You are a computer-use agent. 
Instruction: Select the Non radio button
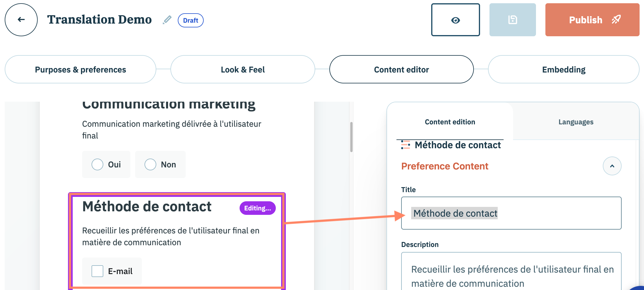150,164
